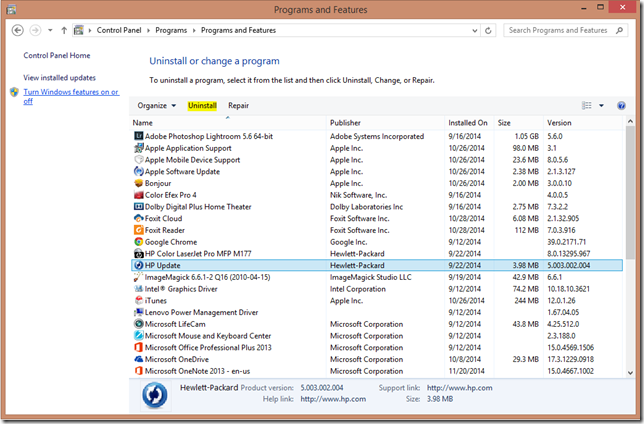
Task: Click the Foxit Reader icon
Action: [x=139, y=230]
